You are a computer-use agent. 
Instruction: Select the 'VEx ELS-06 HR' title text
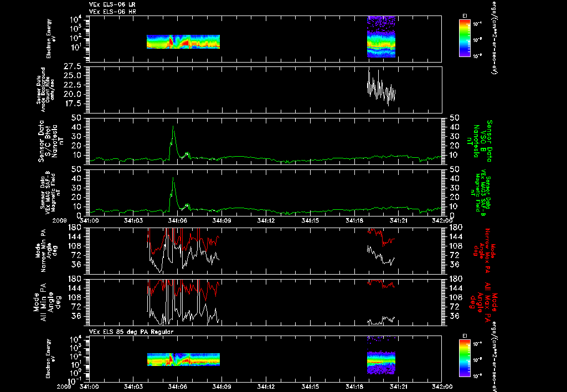[x=112, y=12]
